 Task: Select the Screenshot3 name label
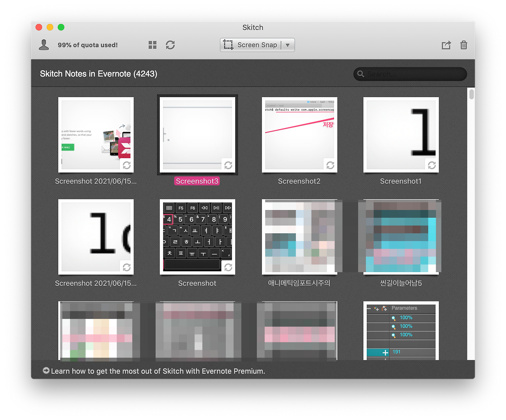point(197,181)
